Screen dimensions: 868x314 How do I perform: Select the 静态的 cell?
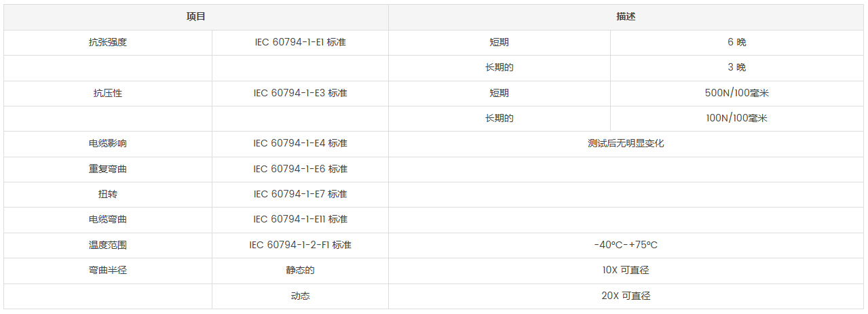(300, 270)
